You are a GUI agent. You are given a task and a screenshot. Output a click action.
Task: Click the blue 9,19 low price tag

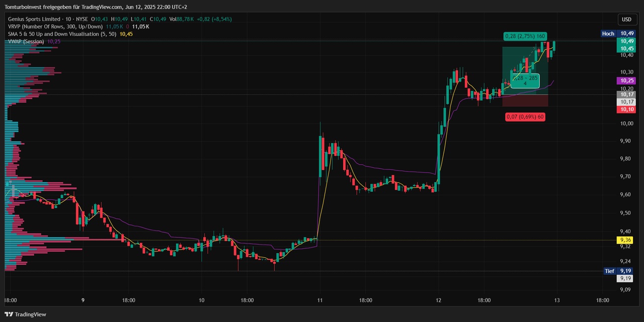[x=626, y=271]
